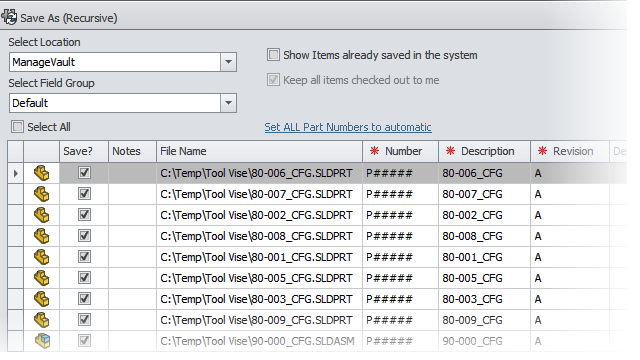Click Notes cell in 80-001_CFG row
Viewport: 640px width, 360px height.
(x=132, y=258)
